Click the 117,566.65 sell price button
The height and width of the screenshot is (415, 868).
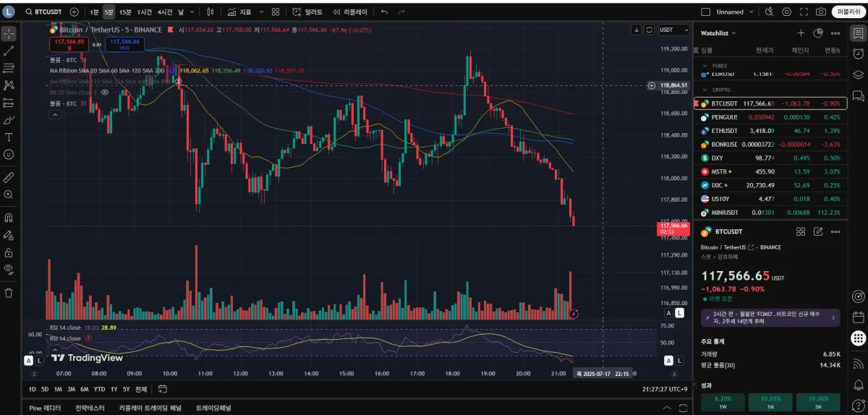(69, 43)
